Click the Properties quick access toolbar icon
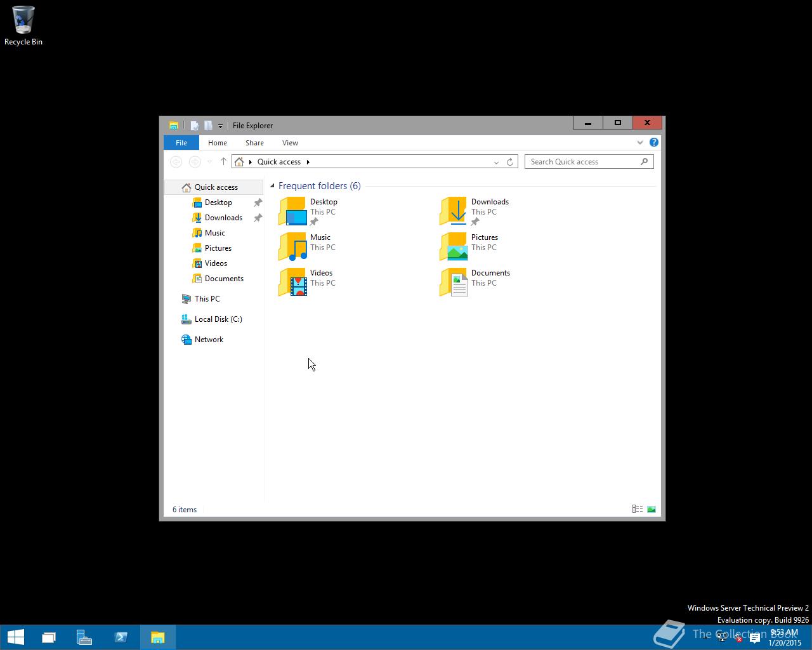 click(195, 125)
